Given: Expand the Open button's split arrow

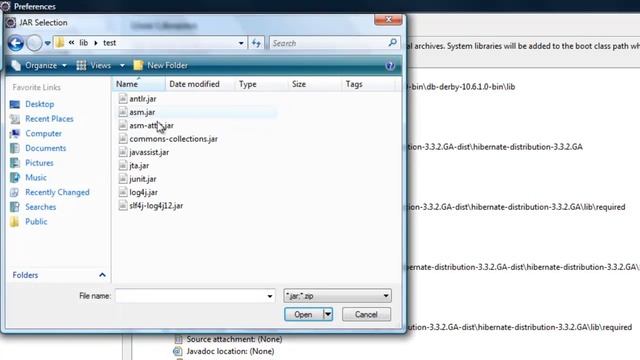Looking at the screenshot, I should pyautogui.click(x=328, y=314).
